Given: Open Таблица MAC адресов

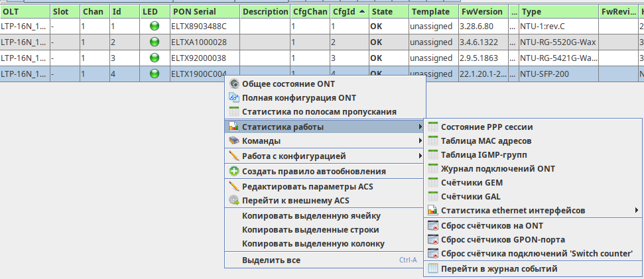Looking at the screenshot, I should (486, 140).
